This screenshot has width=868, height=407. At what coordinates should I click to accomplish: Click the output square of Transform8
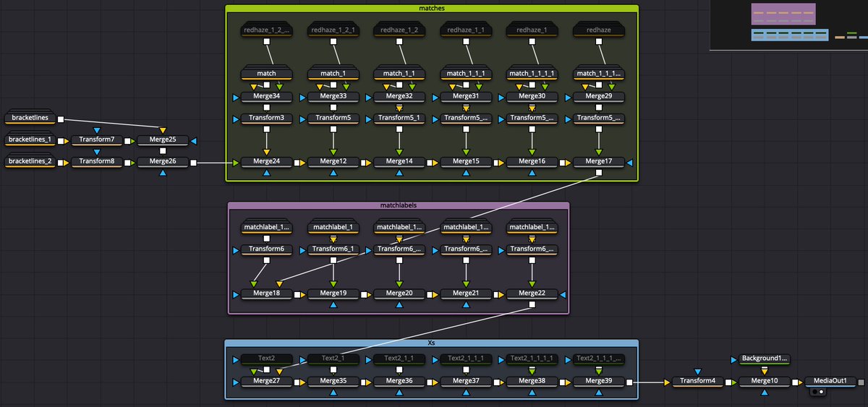(127, 163)
